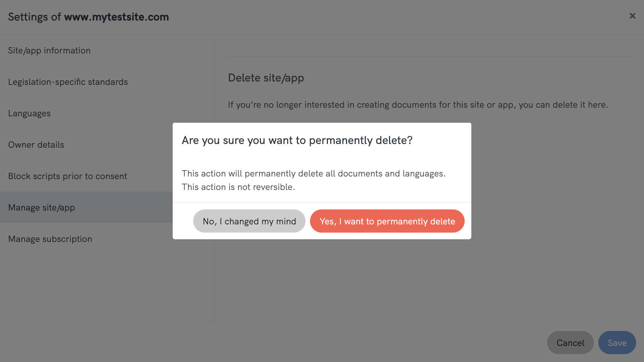Open Site/app information section

(49, 50)
